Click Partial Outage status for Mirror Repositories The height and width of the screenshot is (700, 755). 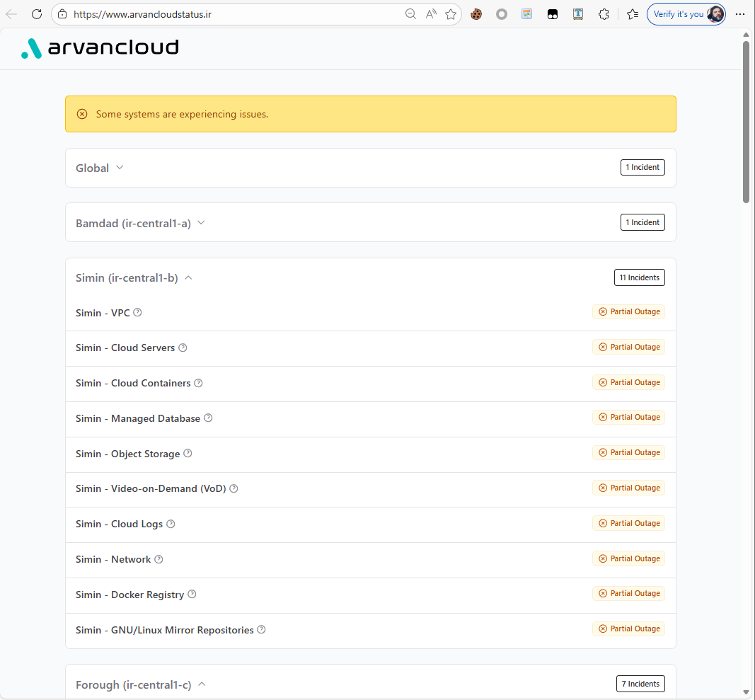coord(629,629)
